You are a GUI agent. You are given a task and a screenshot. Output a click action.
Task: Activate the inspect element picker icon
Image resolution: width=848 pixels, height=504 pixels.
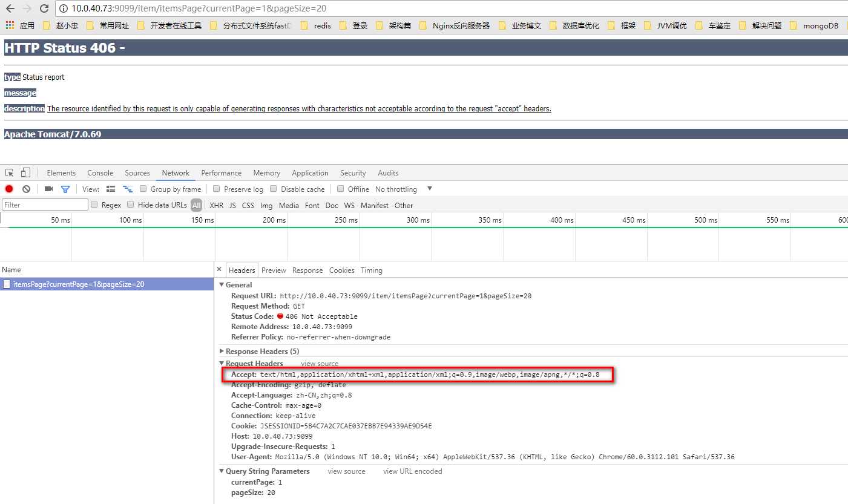[10, 172]
